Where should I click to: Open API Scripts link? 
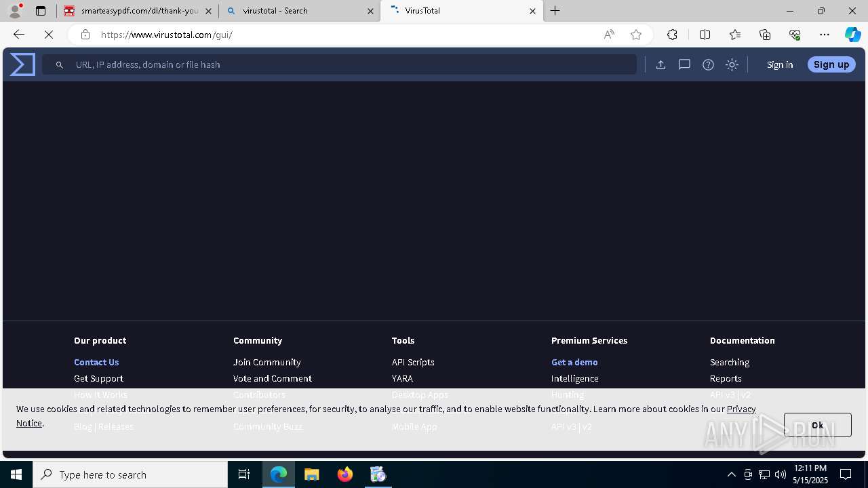(413, 362)
